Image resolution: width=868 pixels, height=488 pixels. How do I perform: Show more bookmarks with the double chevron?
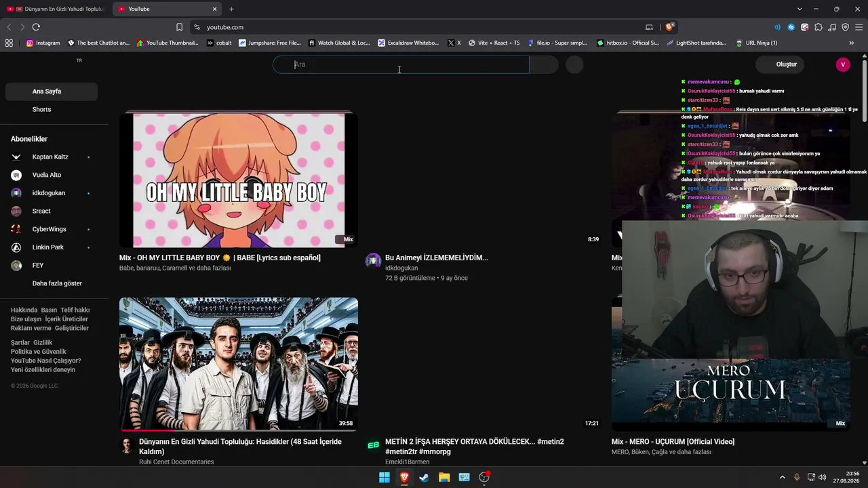(851, 43)
